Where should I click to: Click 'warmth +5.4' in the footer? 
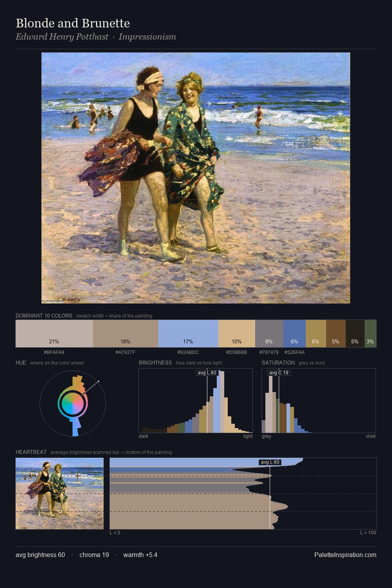pyautogui.click(x=140, y=555)
